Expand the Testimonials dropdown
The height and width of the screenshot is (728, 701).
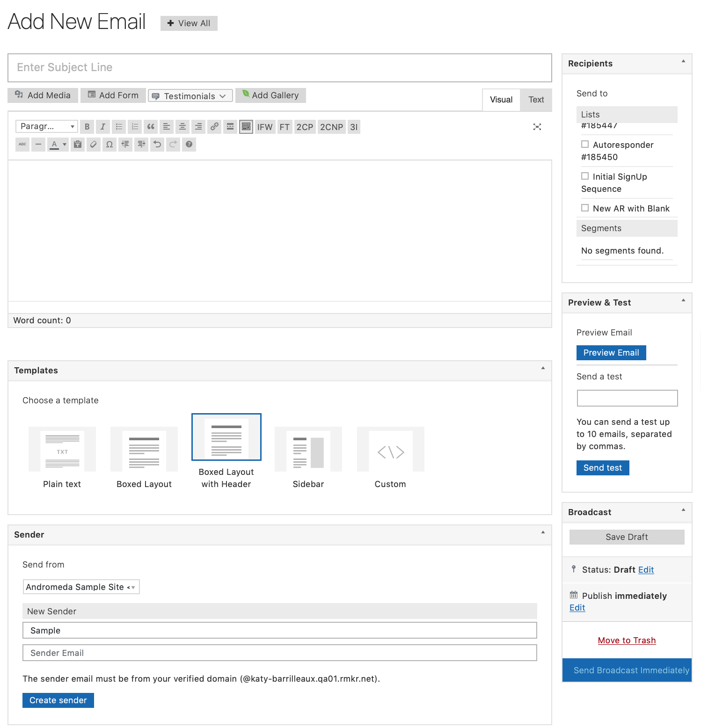pos(190,96)
